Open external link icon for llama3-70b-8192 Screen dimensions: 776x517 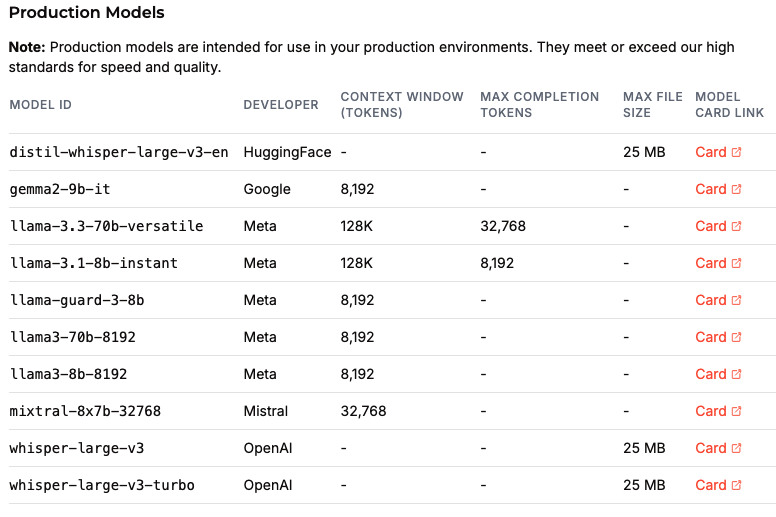point(736,337)
